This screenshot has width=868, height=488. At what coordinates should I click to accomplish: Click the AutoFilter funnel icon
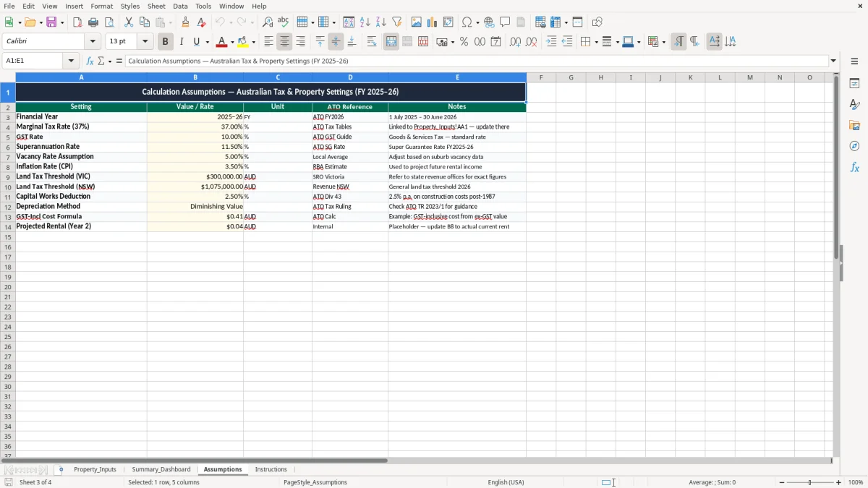click(397, 22)
